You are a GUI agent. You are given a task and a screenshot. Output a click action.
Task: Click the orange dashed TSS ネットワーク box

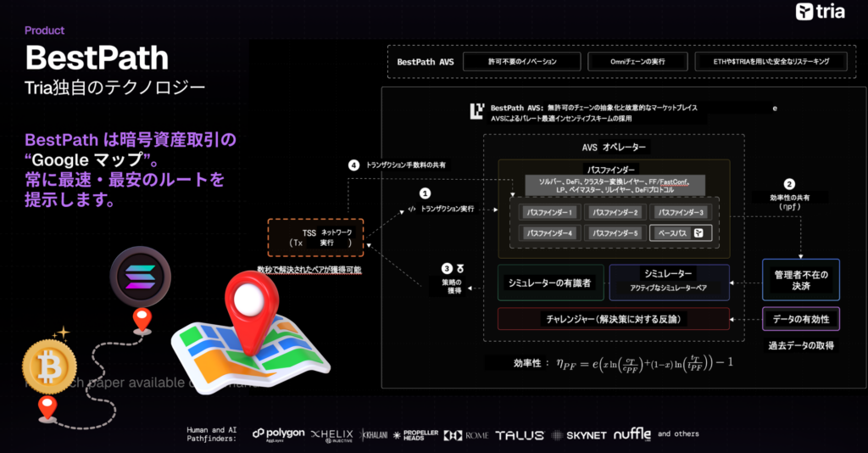coord(315,237)
